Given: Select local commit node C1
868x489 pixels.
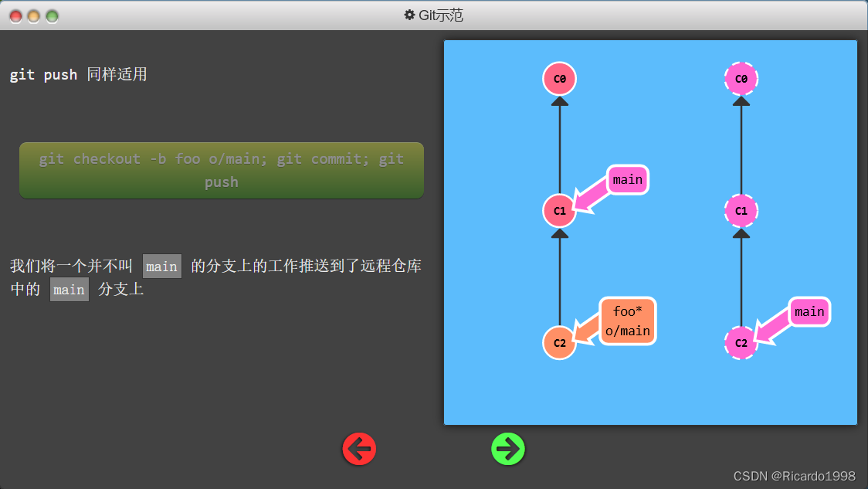Looking at the screenshot, I should click(560, 210).
